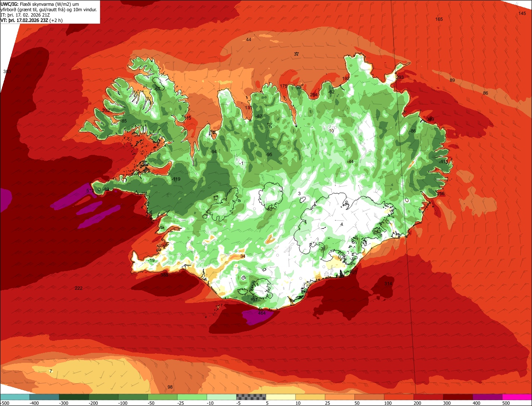
Task: Click the dark maroon legend swatch between 300 and 400
Action: pos(458,397)
